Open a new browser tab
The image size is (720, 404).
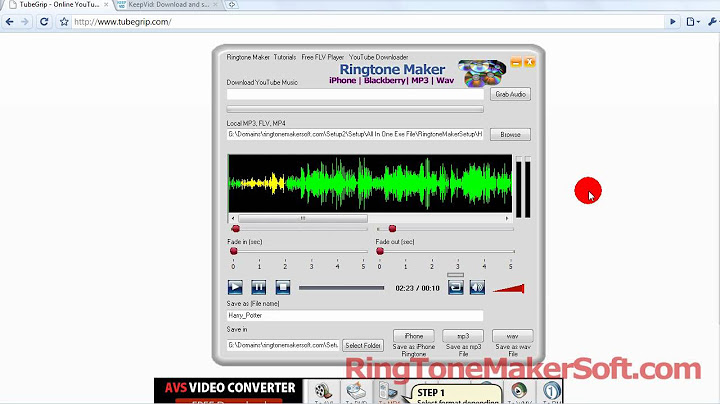232,5
